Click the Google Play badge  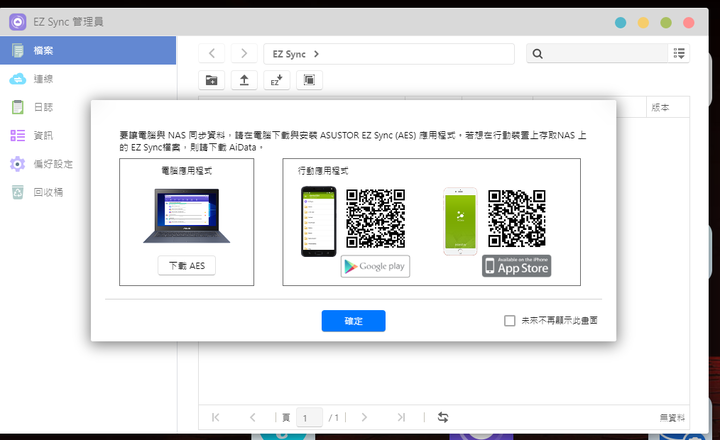[375, 266]
